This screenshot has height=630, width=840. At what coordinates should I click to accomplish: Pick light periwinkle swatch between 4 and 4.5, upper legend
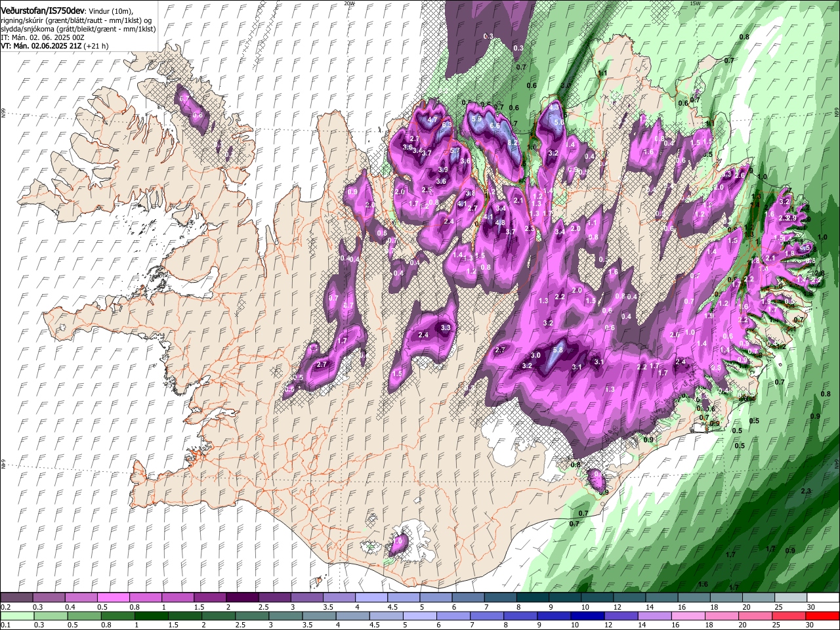(x=371, y=598)
